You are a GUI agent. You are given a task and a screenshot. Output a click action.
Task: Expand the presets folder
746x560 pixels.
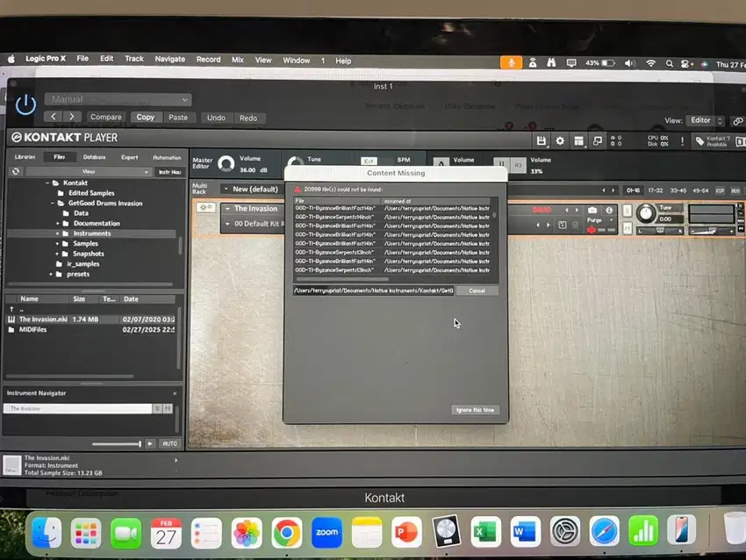tap(51, 274)
